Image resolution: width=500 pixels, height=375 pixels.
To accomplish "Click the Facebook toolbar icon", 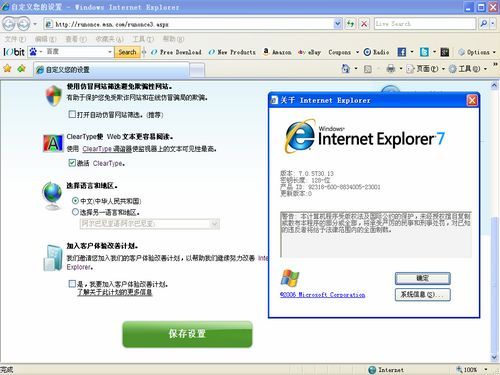I will pyautogui.click(x=402, y=52).
